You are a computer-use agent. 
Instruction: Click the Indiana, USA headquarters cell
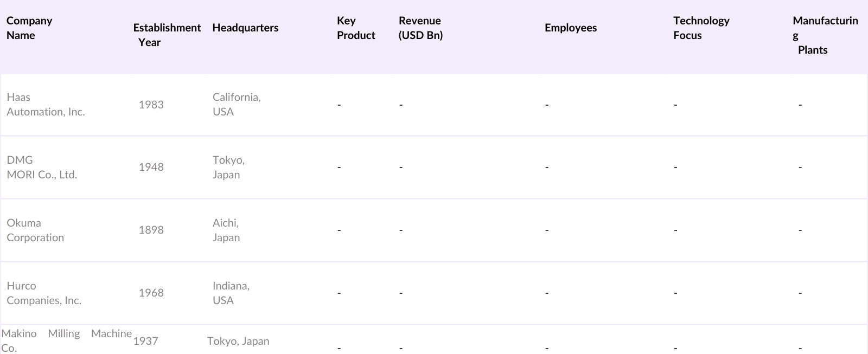[231, 293]
